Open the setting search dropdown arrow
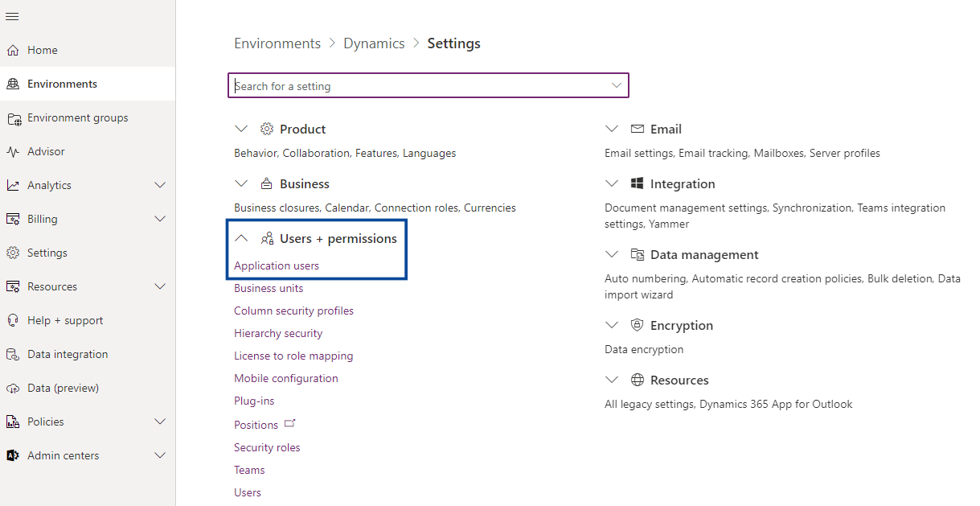 (x=617, y=85)
